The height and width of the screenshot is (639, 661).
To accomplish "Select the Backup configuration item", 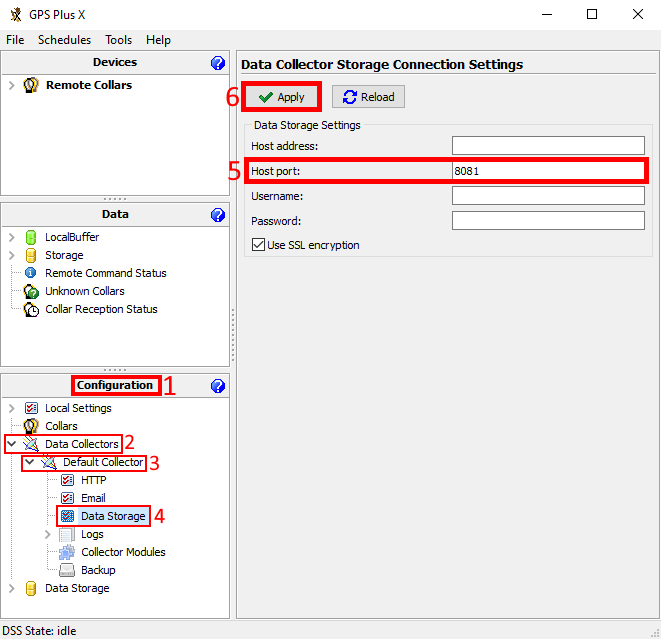I will (x=98, y=570).
